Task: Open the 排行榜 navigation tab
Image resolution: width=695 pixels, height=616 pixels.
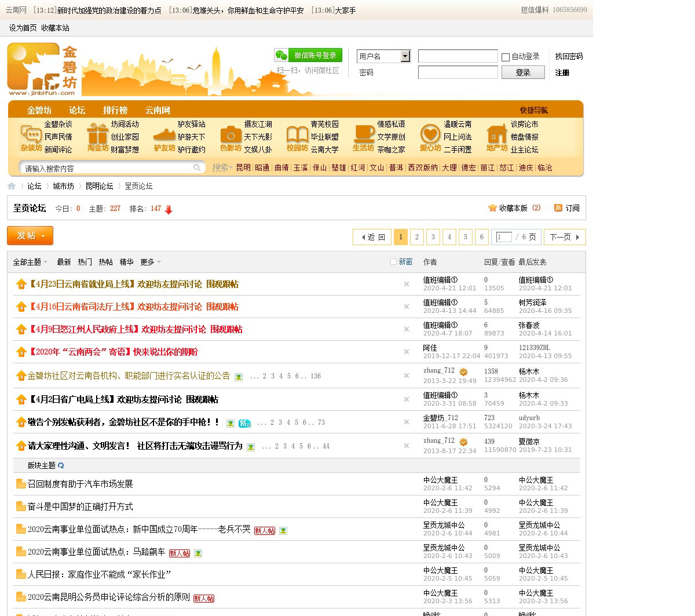Action: click(115, 110)
